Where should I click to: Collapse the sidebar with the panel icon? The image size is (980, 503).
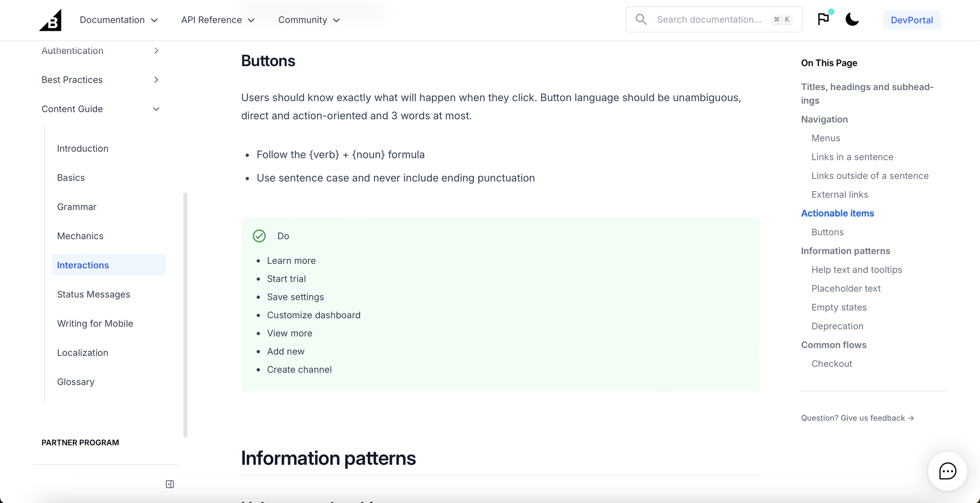point(170,484)
